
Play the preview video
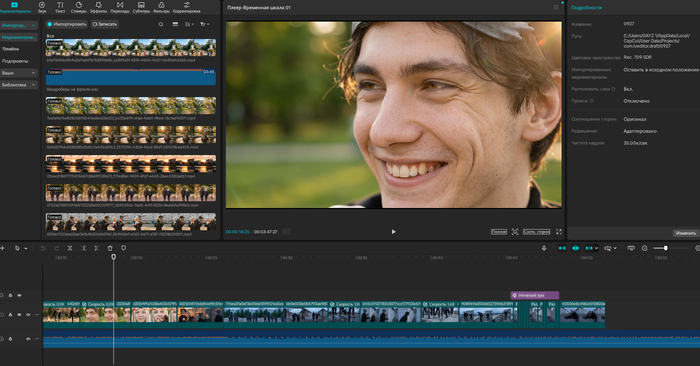point(393,232)
